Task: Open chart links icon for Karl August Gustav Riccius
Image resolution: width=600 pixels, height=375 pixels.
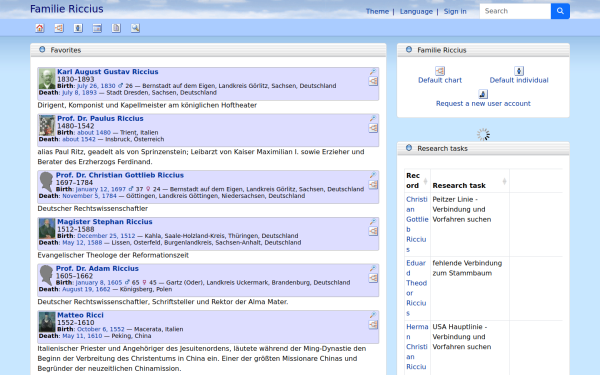Action: point(373,81)
